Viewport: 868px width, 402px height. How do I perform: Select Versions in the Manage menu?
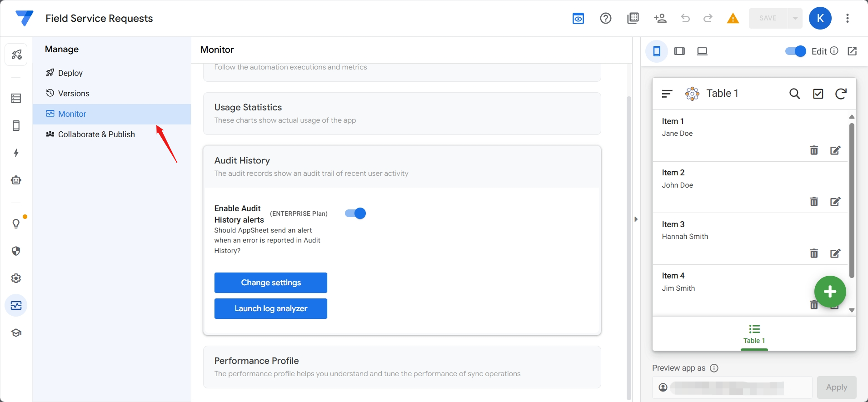[112, 94]
